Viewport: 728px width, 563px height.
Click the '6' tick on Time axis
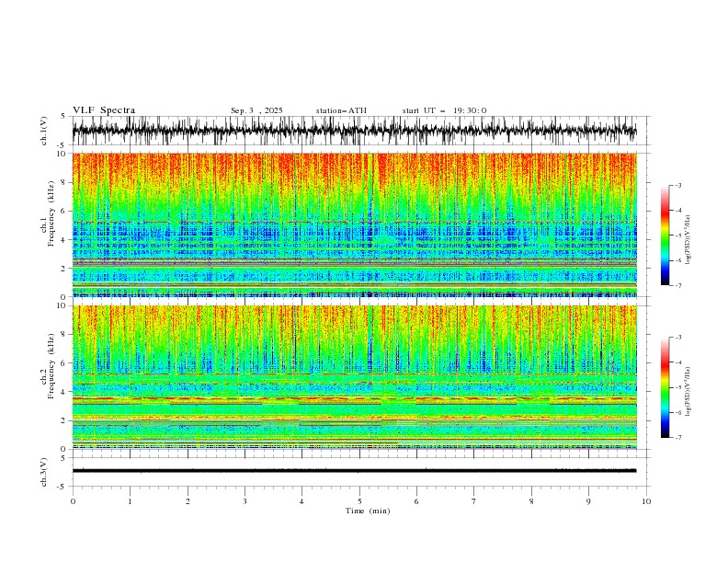click(x=416, y=501)
